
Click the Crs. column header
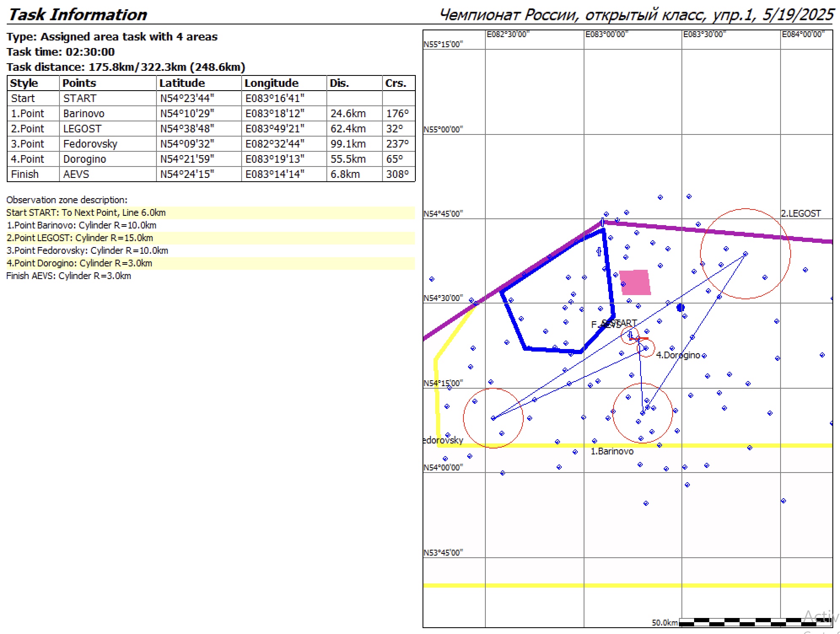[396, 83]
